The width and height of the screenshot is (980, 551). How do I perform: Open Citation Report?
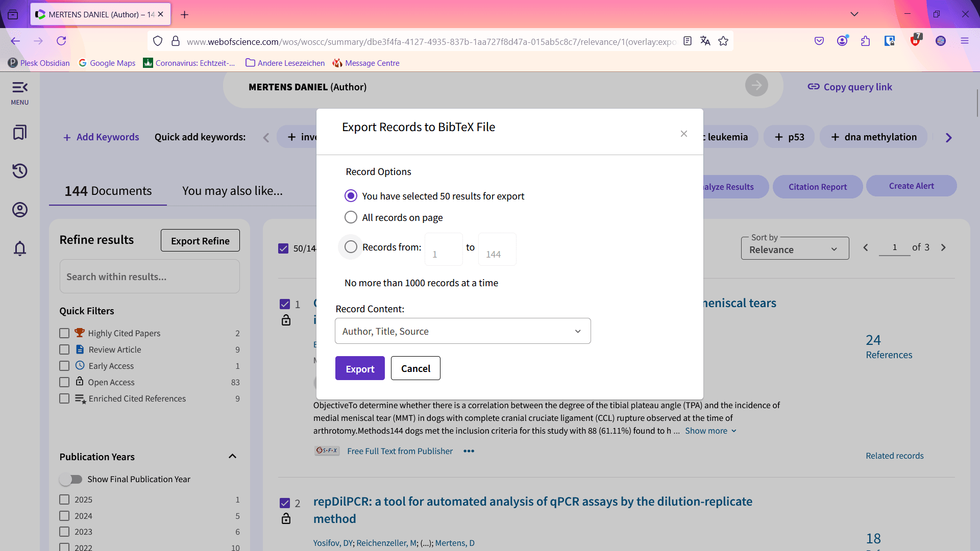pos(818,187)
